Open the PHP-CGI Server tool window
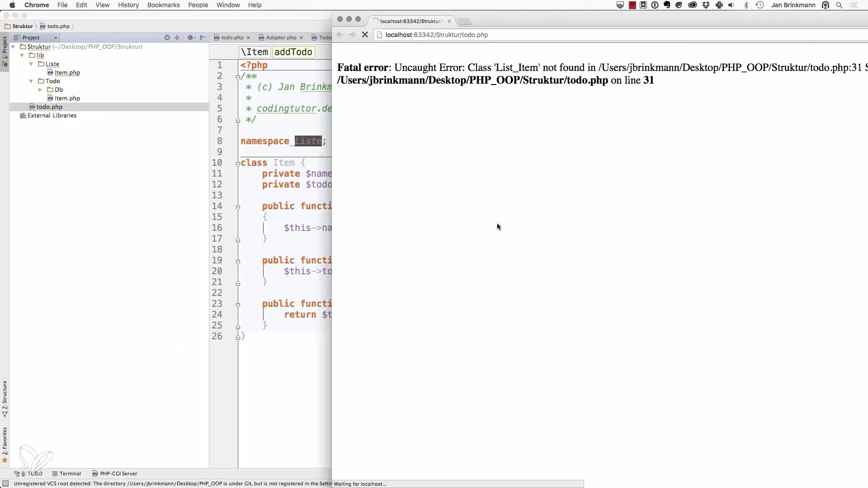The width and height of the screenshot is (868, 488). 115,474
